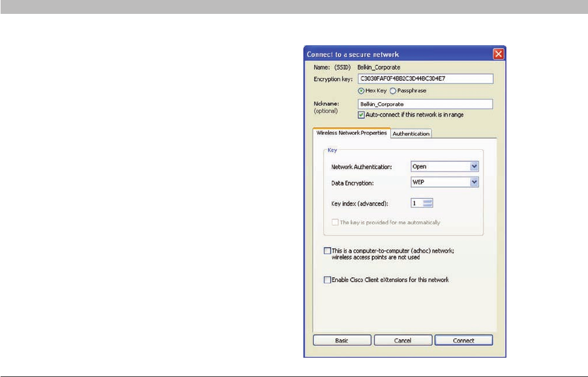Image resolution: width=588 pixels, height=377 pixels.
Task: Switch to the Authentication tab
Action: 411,134
